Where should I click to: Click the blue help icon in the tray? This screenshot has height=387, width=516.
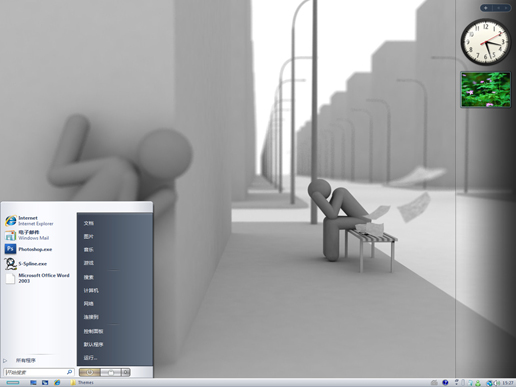pyautogui.click(x=445, y=383)
